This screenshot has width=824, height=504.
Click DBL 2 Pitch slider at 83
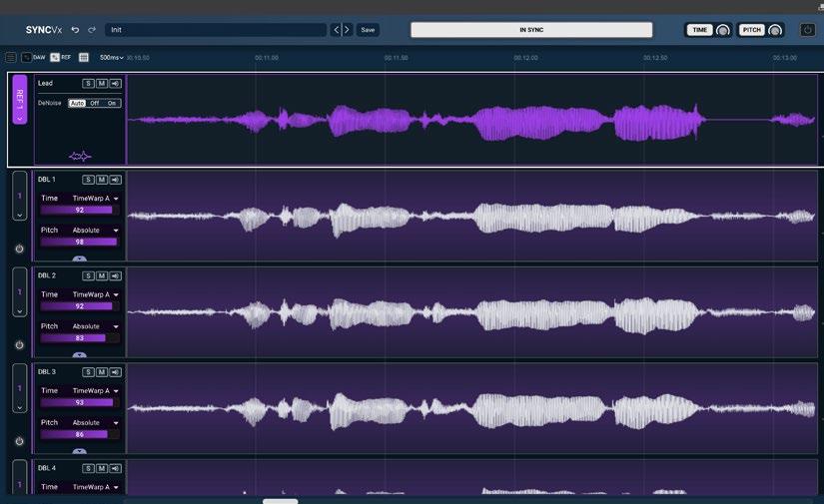[80, 338]
